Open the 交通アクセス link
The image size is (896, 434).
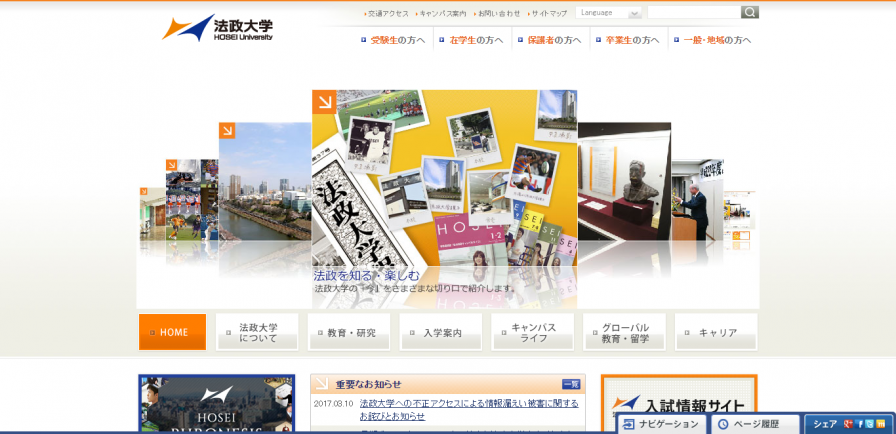click(386, 13)
